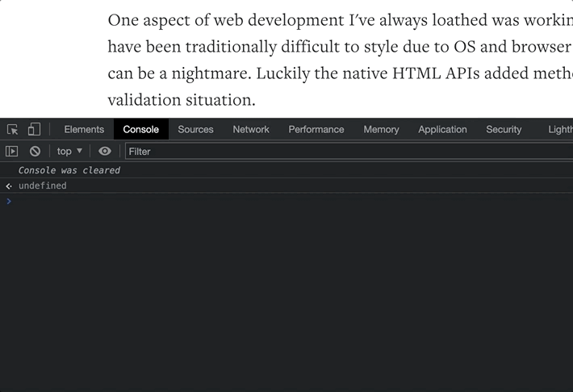Image resolution: width=573 pixels, height=392 pixels.
Task: Go to the Network tab
Action: pos(251,129)
